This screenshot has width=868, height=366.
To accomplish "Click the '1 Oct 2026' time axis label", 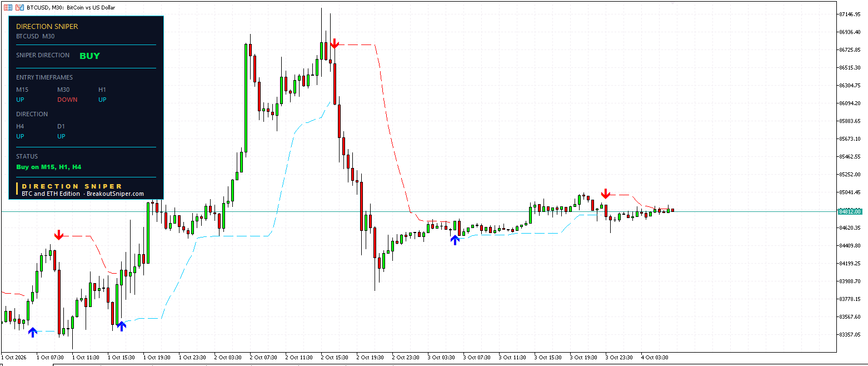I will [14, 357].
